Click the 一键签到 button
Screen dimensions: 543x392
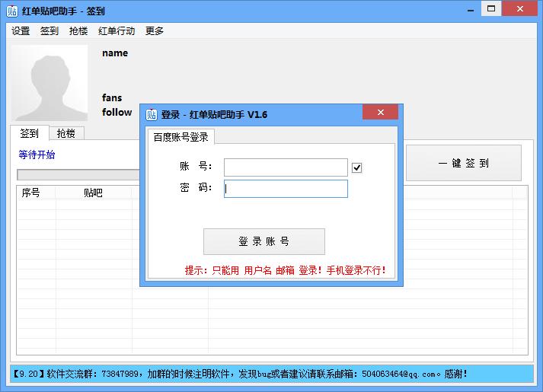463,163
